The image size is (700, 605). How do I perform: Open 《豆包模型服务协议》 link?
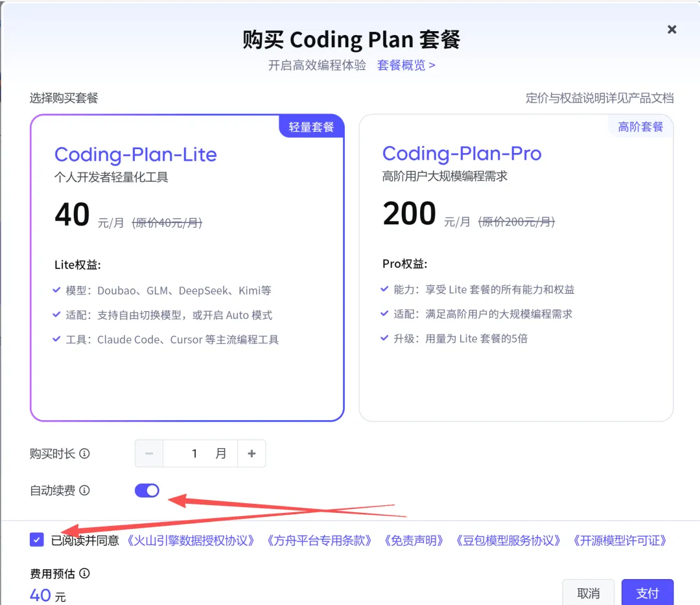pyautogui.click(x=508, y=541)
